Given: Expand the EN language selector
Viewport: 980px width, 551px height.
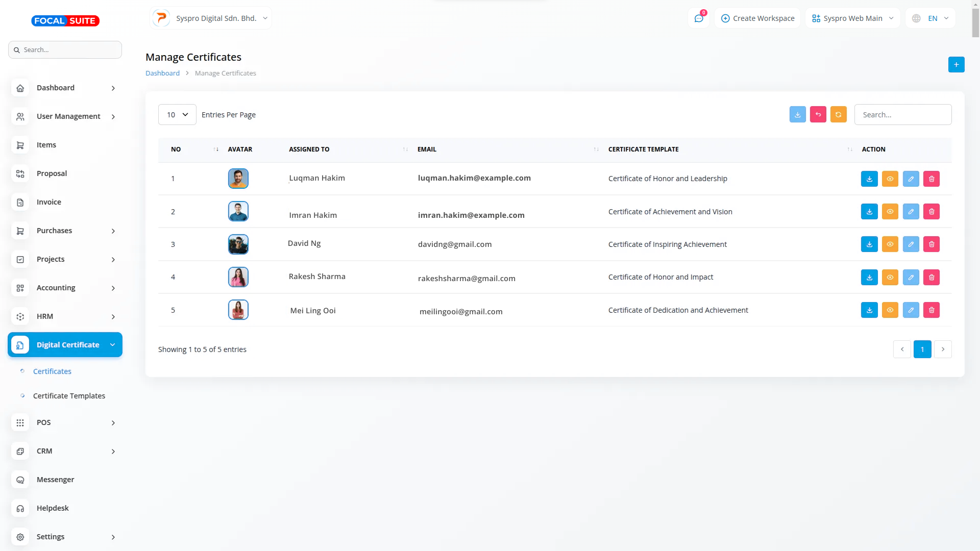Looking at the screenshot, I should tap(930, 18).
